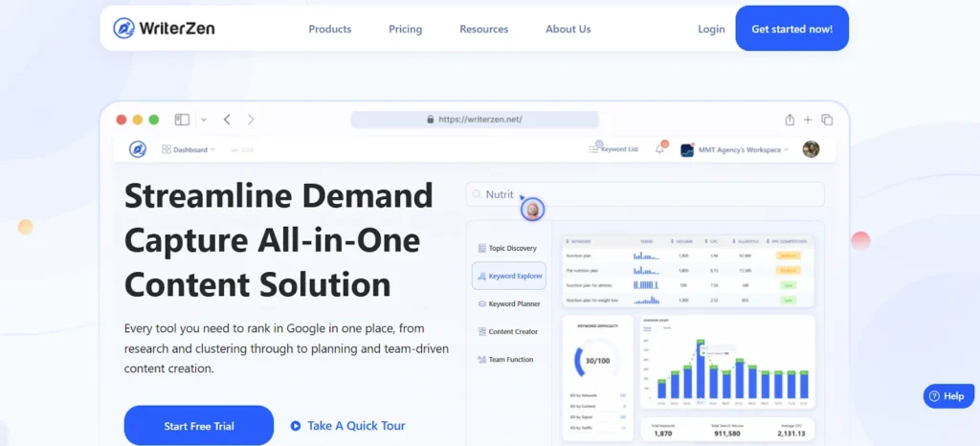Click the magnifier icon in search field

tap(477, 194)
